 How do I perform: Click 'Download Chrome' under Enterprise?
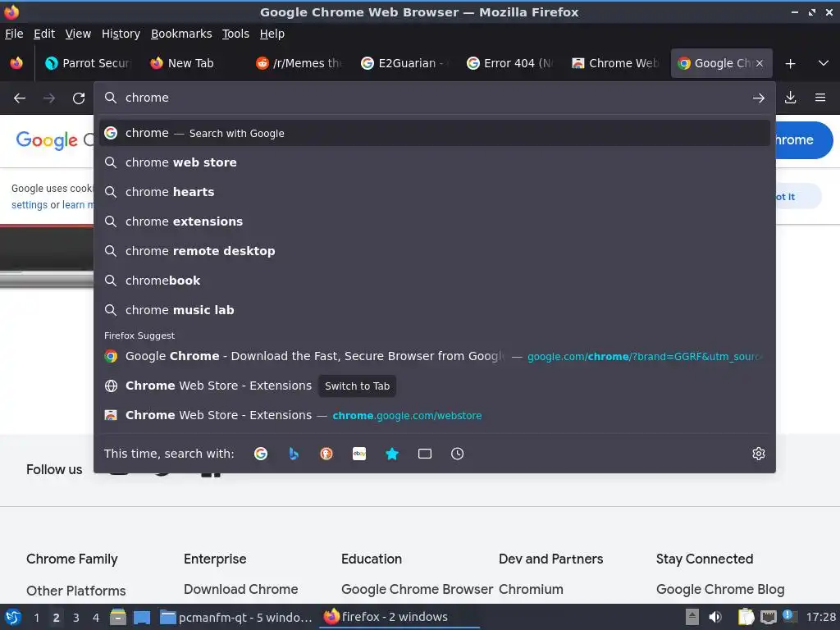[x=240, y=589]
